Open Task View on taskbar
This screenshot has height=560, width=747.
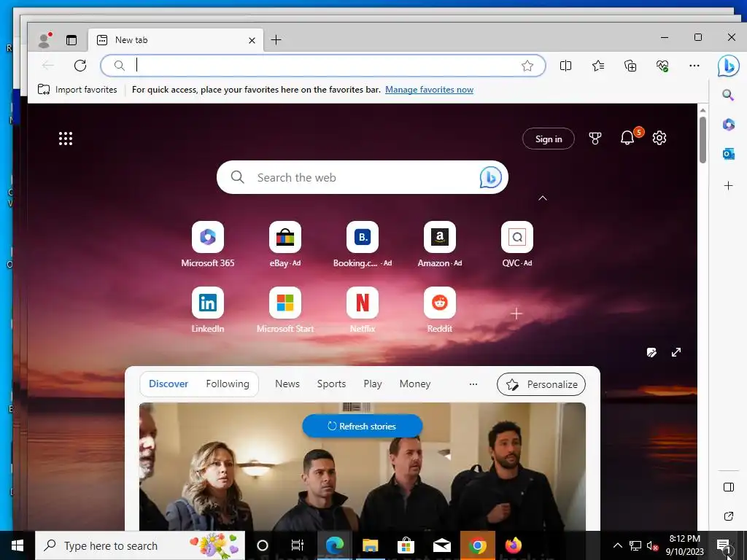tap(298, 545)
